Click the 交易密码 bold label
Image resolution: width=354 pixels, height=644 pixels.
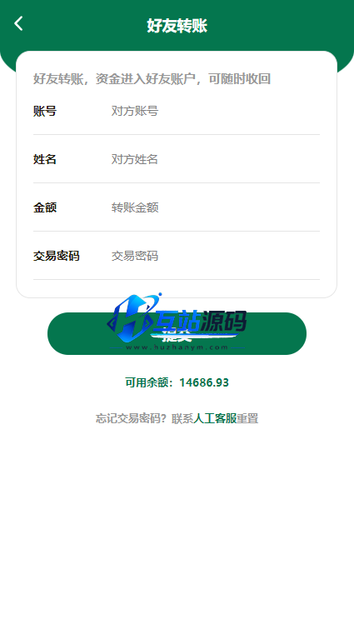57,256
